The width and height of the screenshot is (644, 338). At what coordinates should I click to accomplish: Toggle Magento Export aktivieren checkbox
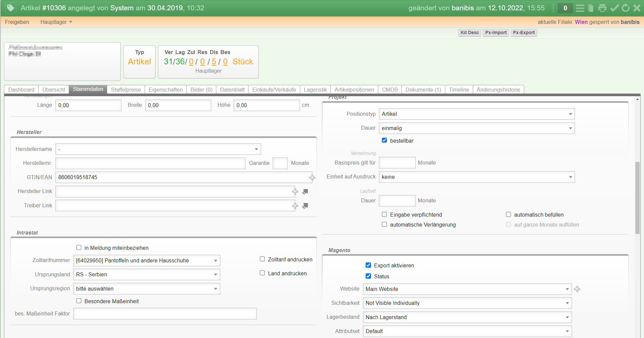[368, 265]
